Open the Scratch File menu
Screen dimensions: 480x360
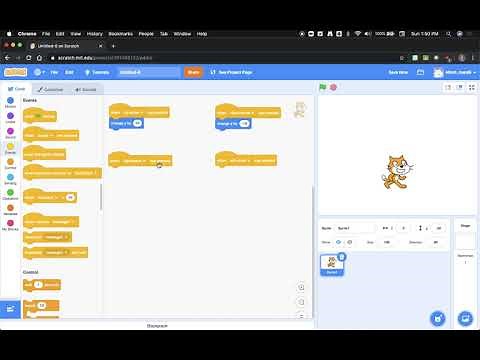click(x=54, y=72)
